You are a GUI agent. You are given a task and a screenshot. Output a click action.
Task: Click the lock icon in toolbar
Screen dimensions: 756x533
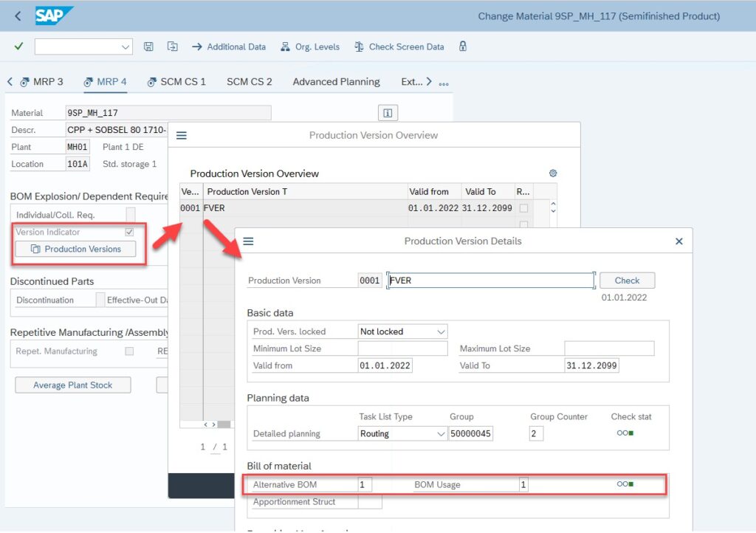[x=463, y=47]
